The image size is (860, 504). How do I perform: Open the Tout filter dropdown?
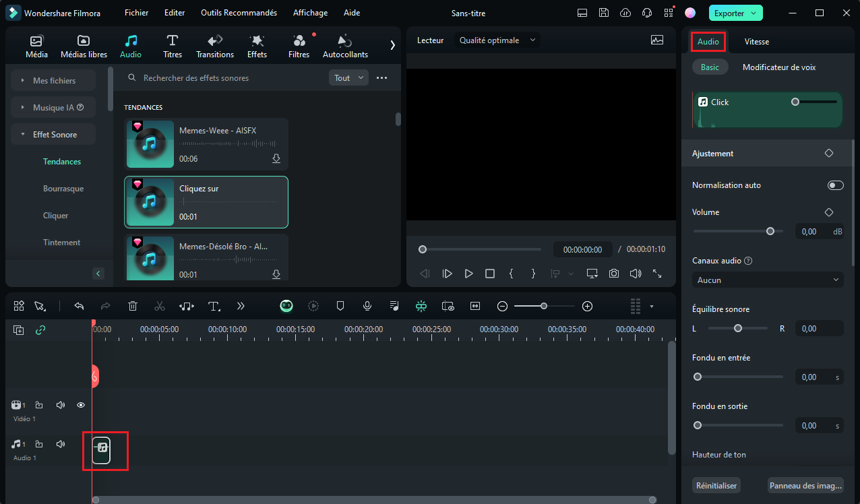click(x=348, y=78)
